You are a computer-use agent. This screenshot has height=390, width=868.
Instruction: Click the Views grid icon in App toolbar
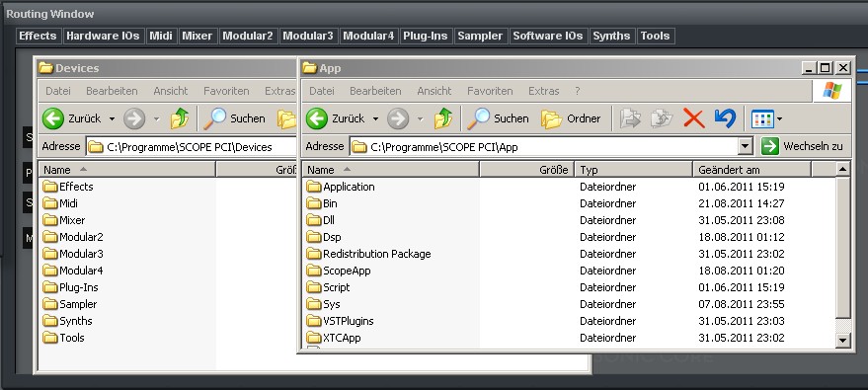pyautogui.click(x=761, y=118)
